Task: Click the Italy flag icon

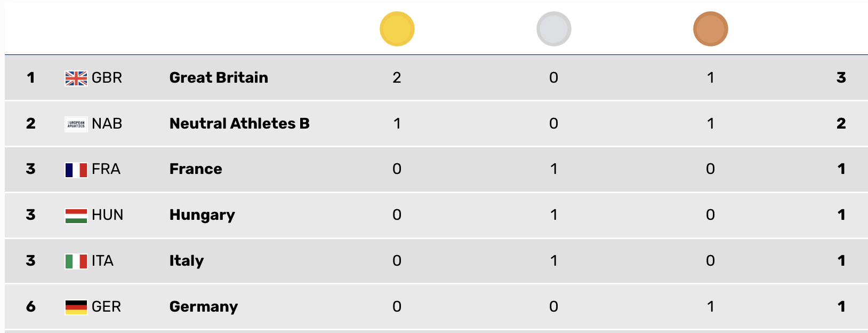Action: click(x=76, y=261)
